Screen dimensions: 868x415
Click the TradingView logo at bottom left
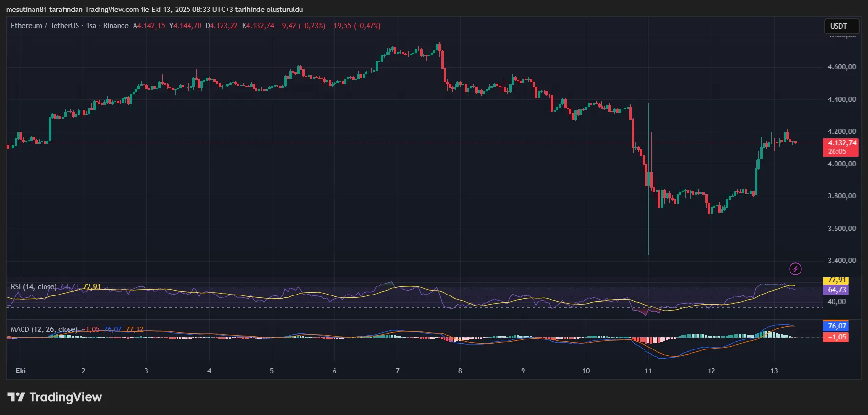pyautogui.click(x=55, y=397)
